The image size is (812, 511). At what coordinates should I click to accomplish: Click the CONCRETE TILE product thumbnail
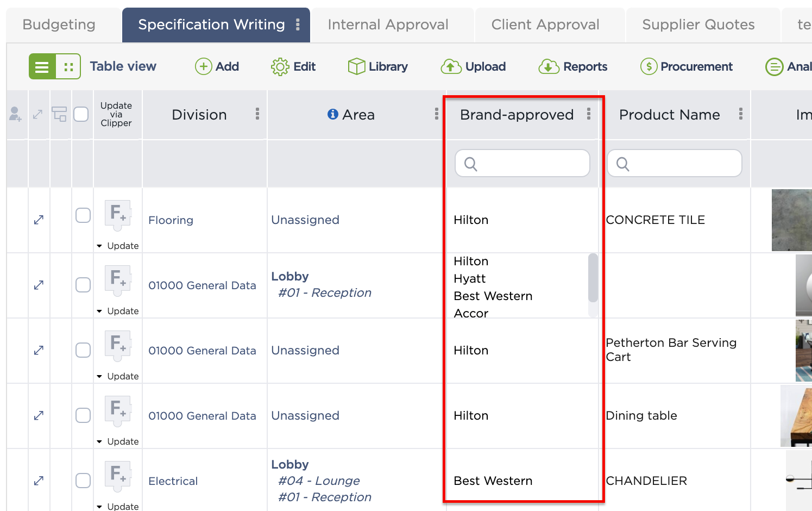pos(793,220)
